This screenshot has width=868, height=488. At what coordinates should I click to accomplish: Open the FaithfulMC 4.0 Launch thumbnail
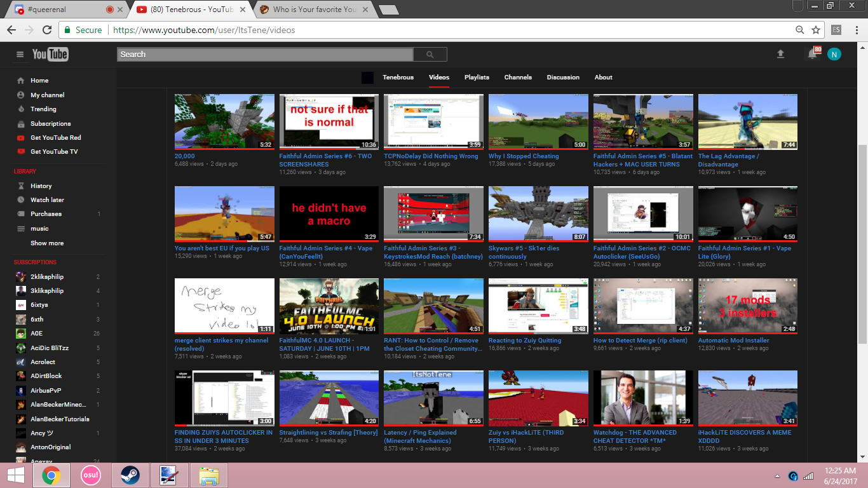[329, 306]
